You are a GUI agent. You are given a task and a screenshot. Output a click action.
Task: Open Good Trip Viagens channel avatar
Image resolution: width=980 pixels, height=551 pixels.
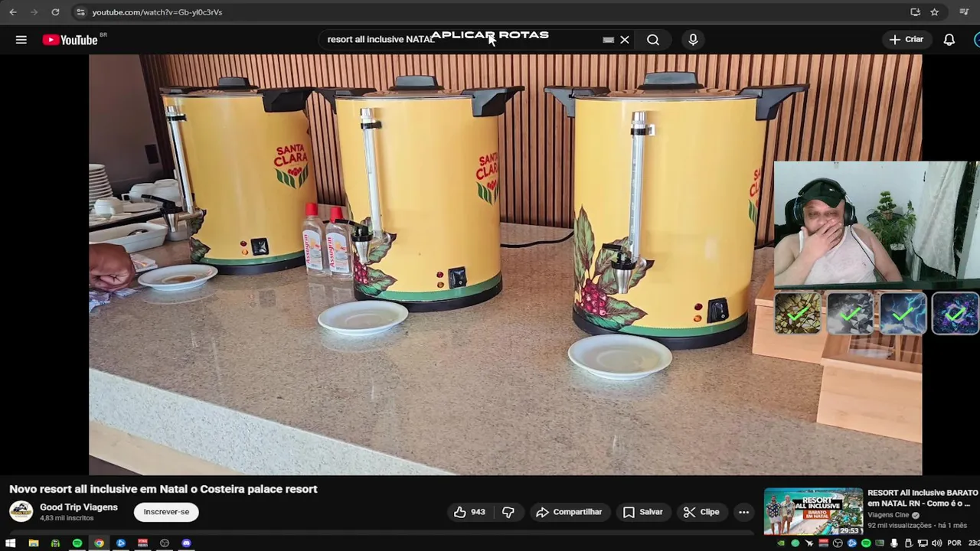pyautogui.click(x=21, y=511)
